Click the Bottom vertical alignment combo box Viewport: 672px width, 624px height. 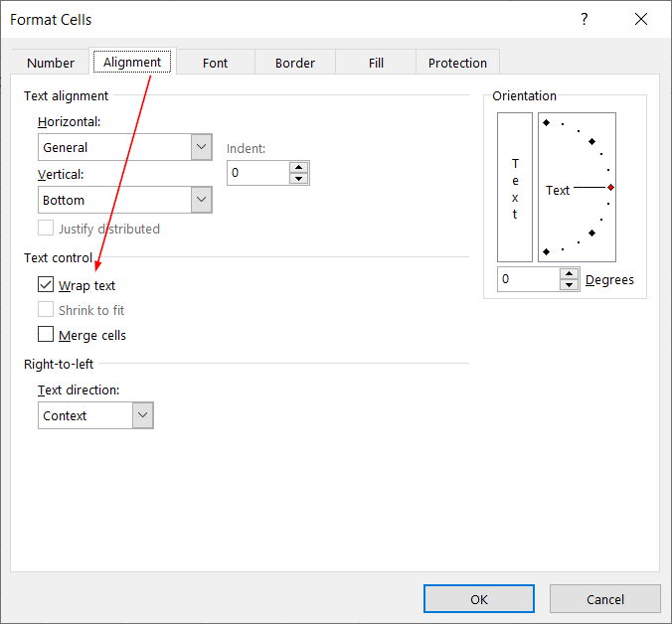(125, 200)
